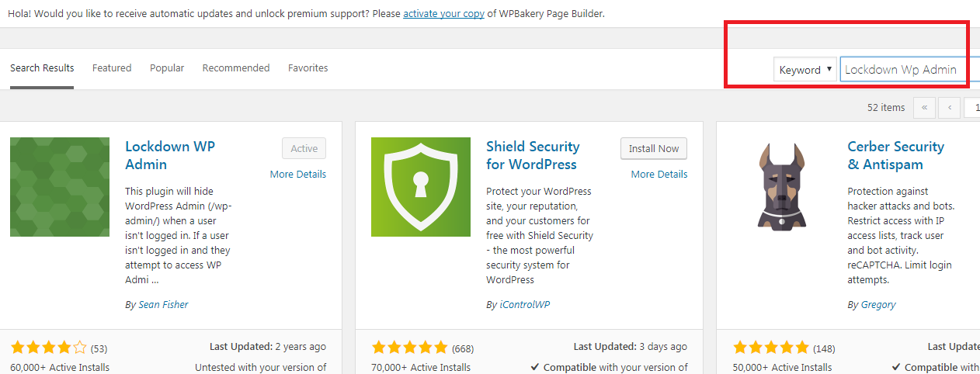Click the Lockdown WP Admin plugin icon
The width and height of the screenshot is (980, 374).
tap(60, 187)
